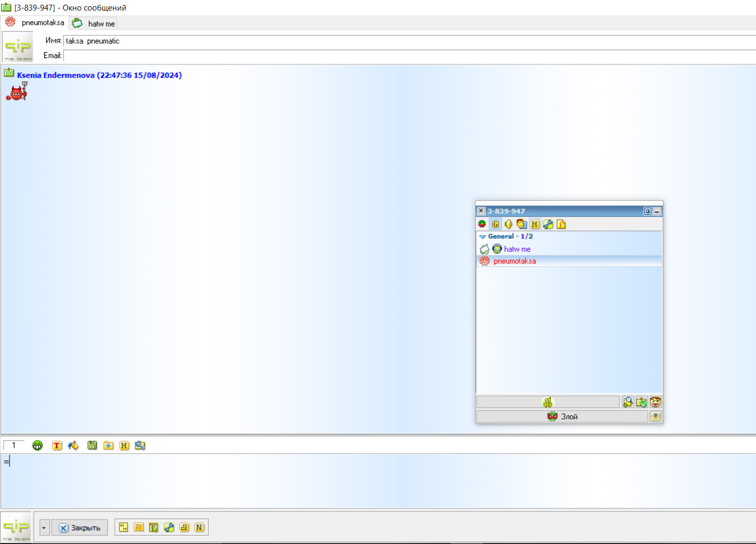Open the Злой status selector

click(562, 416)
